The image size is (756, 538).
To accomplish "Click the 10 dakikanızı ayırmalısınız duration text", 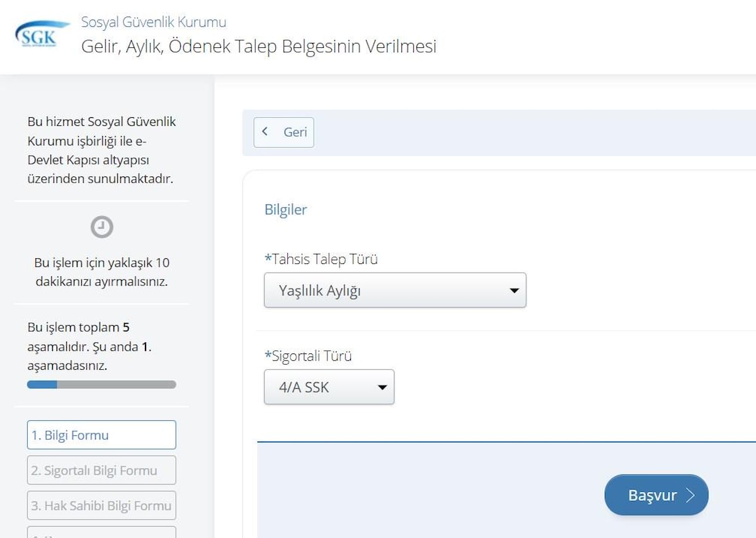I will coord(101,272).
